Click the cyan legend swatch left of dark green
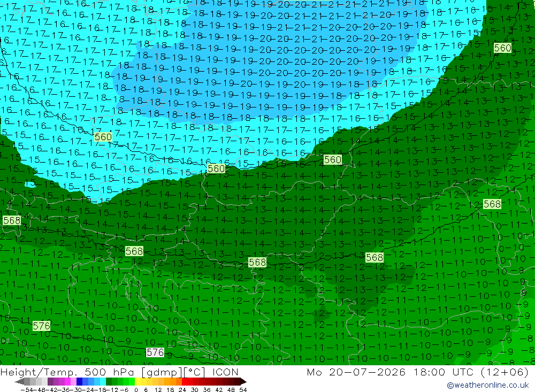 tap(103, 381)
